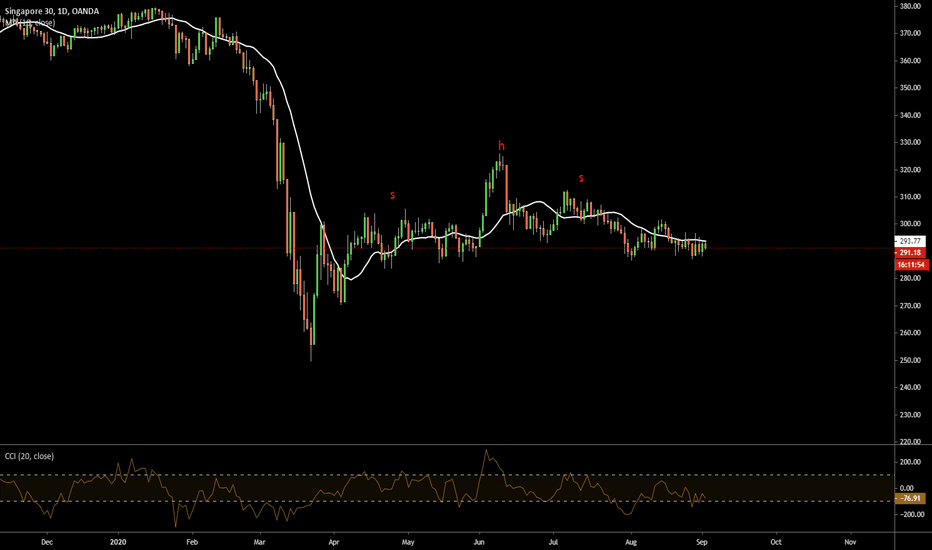Image resolution: width=932 pixels, height=550 pixels.
Task: Click the 293.77 moving average price tag
Action: [910, 241]
